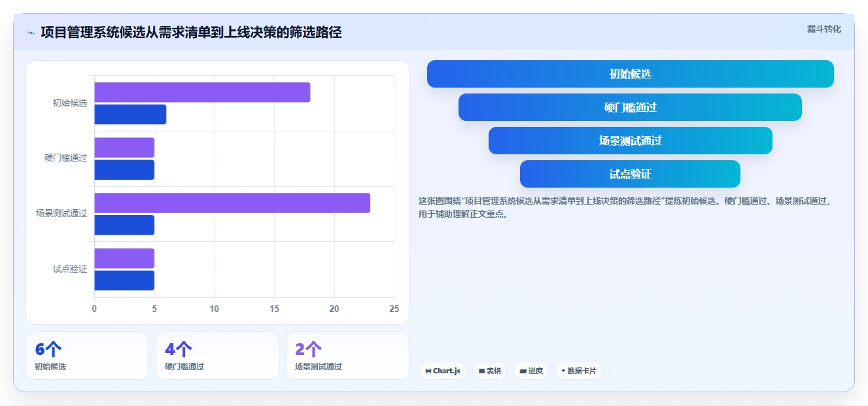Open the 6个 初始候选 stat card

(87, 356)
